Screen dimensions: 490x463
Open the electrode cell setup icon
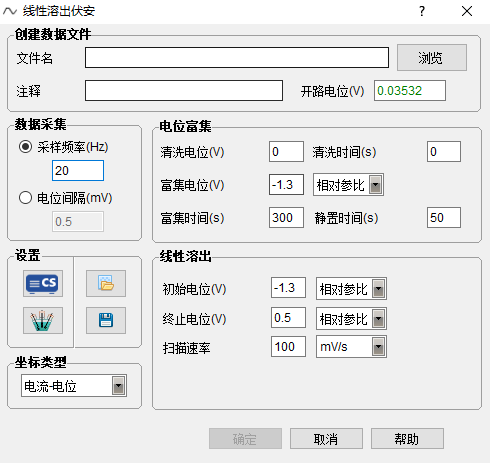(x=43, y=320)
